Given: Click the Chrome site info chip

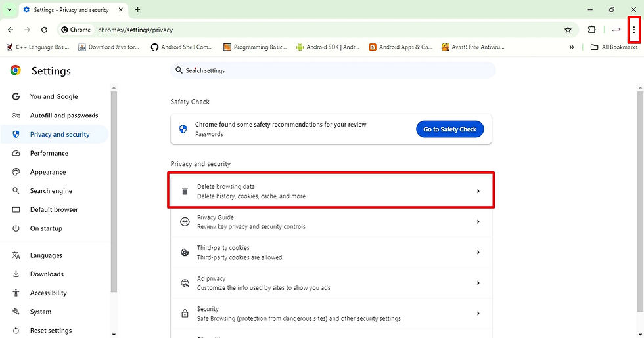Looking at the screenshot, I should click(76, 30).
